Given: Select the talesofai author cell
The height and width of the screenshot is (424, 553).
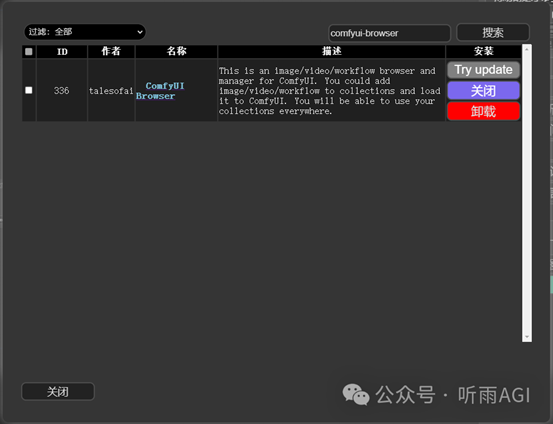Looking at the screenshot, I should point(111,91).
